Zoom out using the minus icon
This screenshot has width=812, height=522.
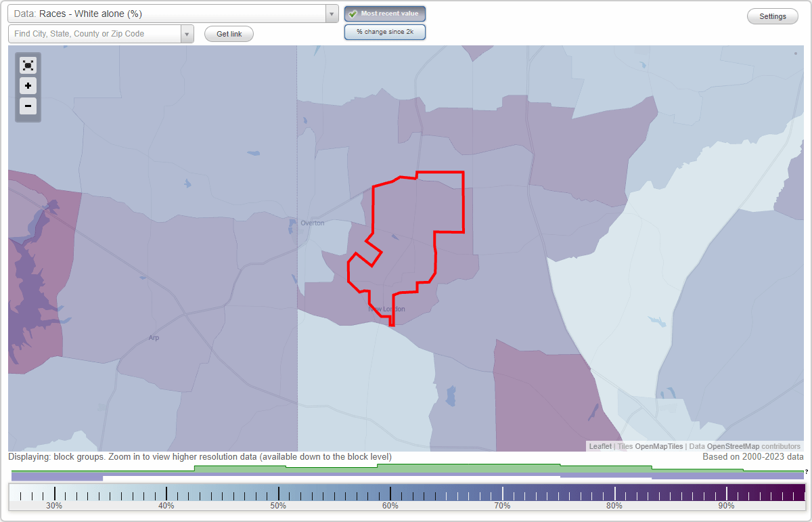[x=28, y=106]
